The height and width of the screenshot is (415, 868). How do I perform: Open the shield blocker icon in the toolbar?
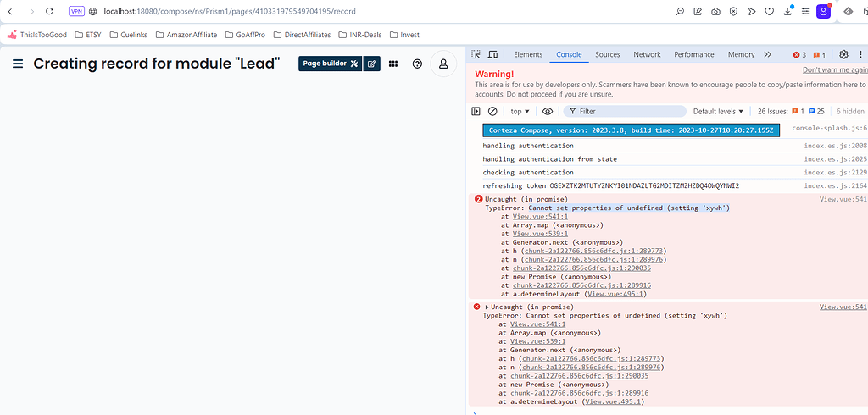[x=733, y=11]
